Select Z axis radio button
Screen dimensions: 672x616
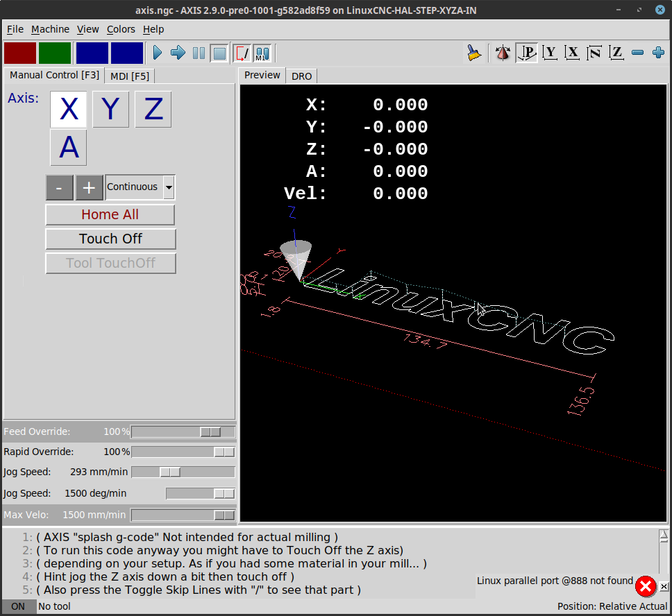(x=153, y=109)
